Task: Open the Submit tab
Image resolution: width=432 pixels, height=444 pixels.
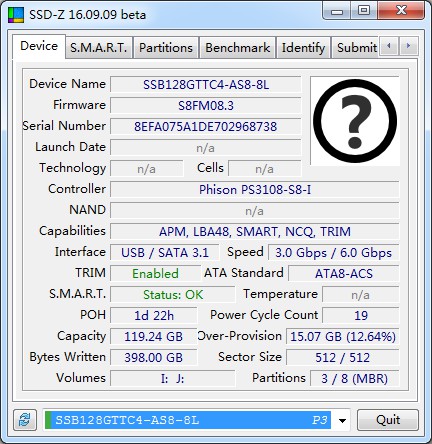Action: (355, 48)
